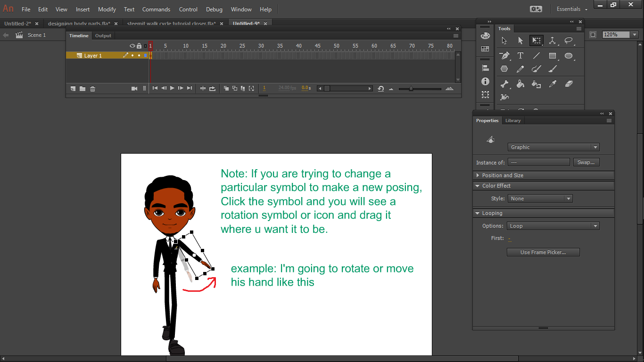Switch to the Library tab
644x362 pixels.
pos(513,121)
